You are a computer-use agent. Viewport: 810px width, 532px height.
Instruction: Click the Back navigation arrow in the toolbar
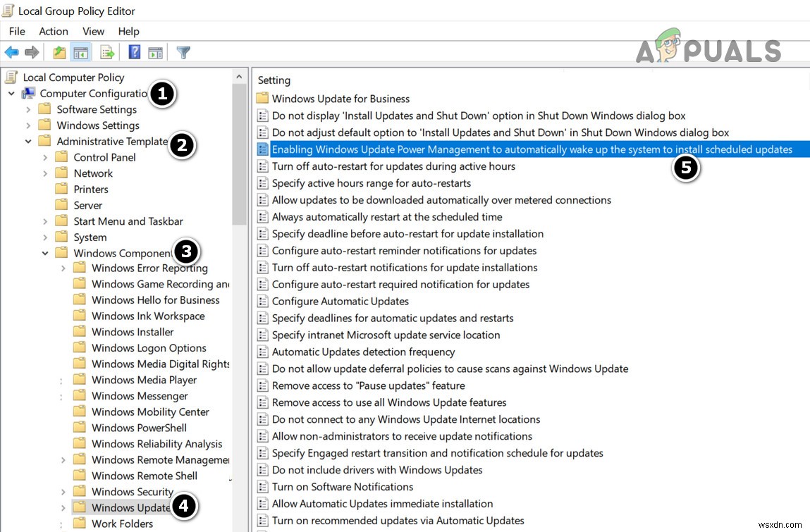click(x=11, y=51)
